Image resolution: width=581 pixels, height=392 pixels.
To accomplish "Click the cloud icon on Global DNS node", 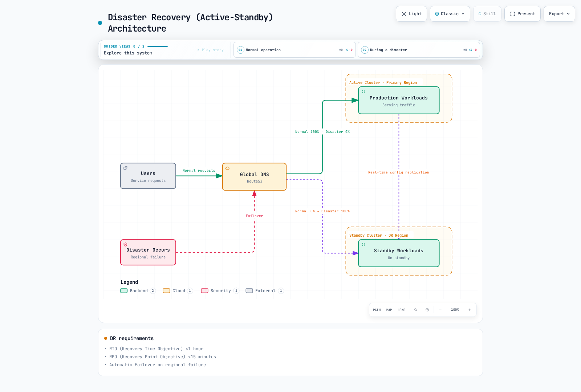I will 228,168.
